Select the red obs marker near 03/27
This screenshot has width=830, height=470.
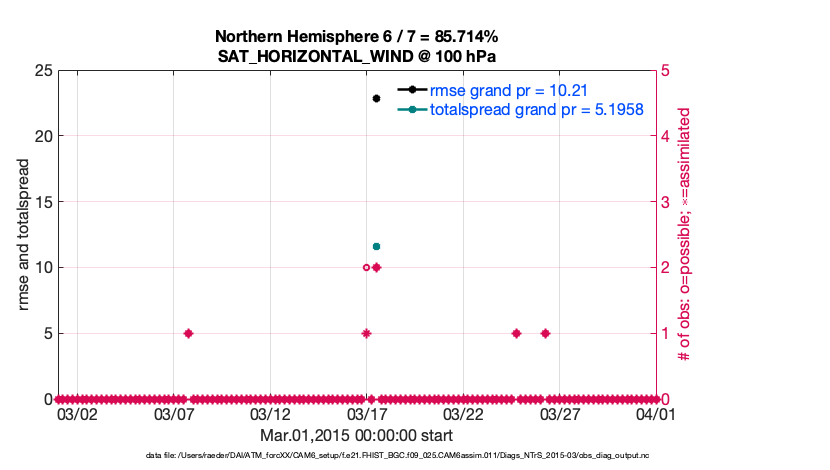545,333
